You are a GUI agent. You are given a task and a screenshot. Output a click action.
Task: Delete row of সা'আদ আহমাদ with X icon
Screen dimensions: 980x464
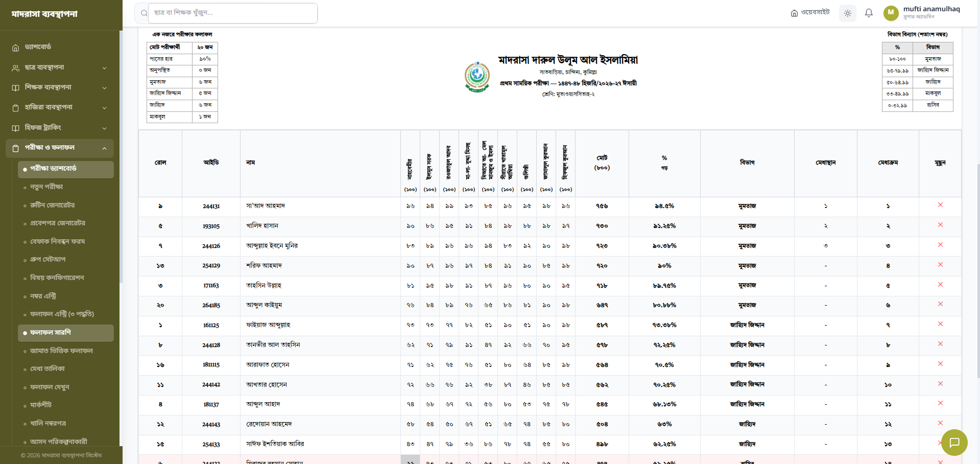[x=940, y=205]
